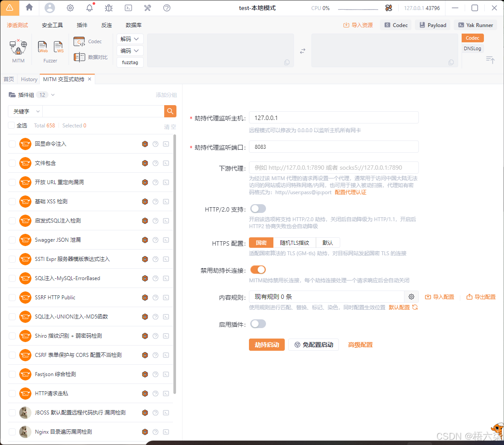Open the 关键字 search type dropdown
The width and height of the screenshot is (504, 445).
point(25,112)
